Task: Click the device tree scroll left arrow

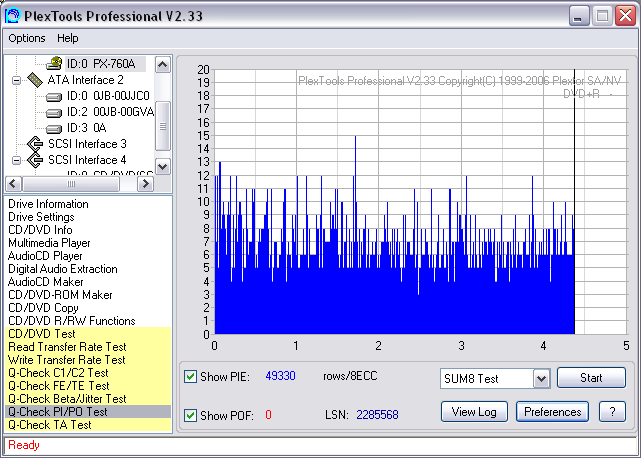Action: tap(13, 184)
